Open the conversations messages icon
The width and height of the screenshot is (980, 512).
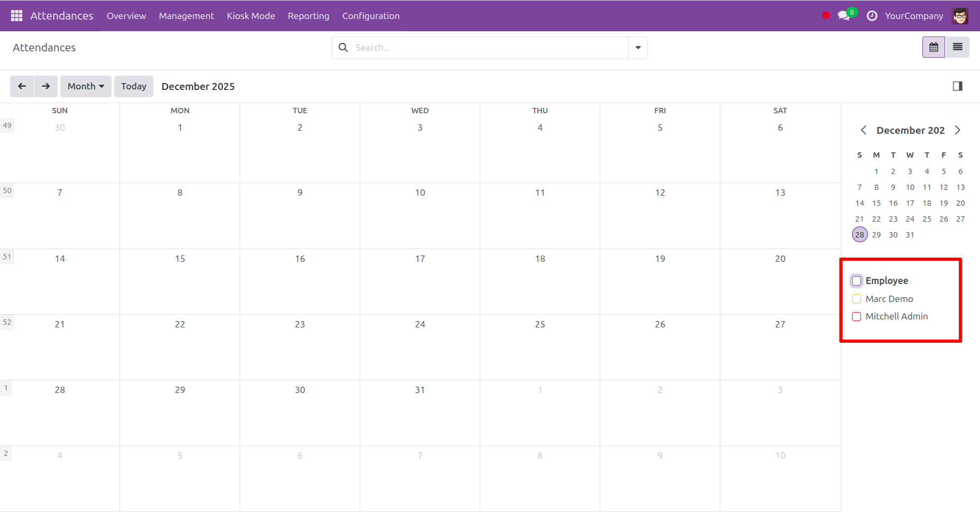coord(844,16)
